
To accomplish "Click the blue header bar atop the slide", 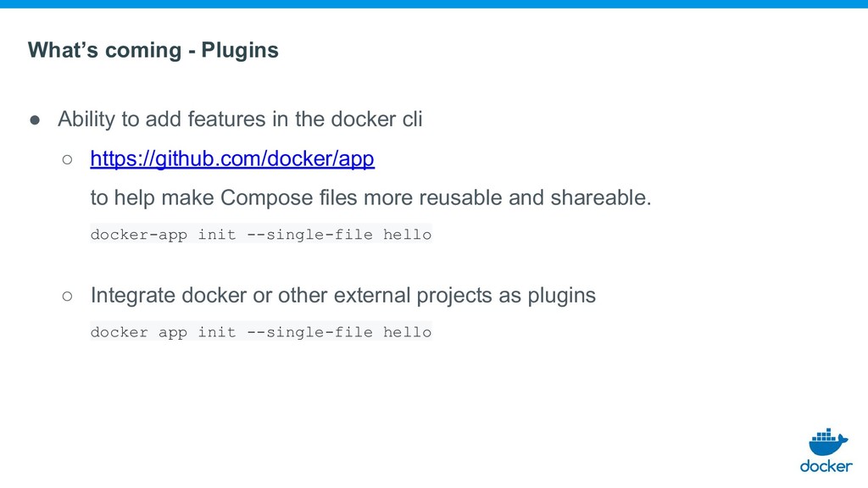I will [434, 4].
